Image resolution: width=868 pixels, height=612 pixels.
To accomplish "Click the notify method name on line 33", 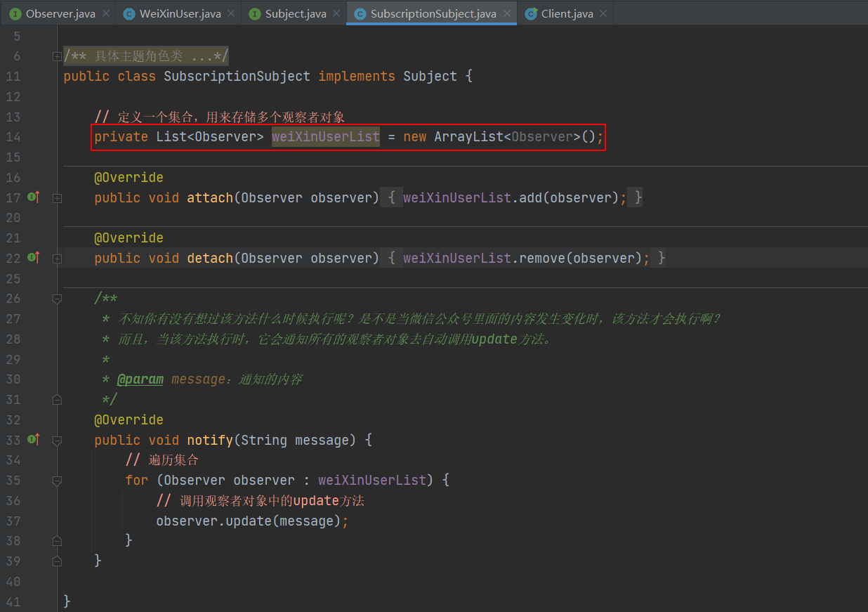I will point(210,441).
